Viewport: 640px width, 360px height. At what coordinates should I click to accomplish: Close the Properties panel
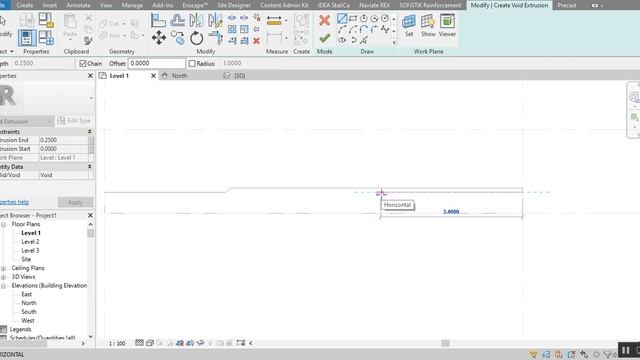[x=90, y=76]
